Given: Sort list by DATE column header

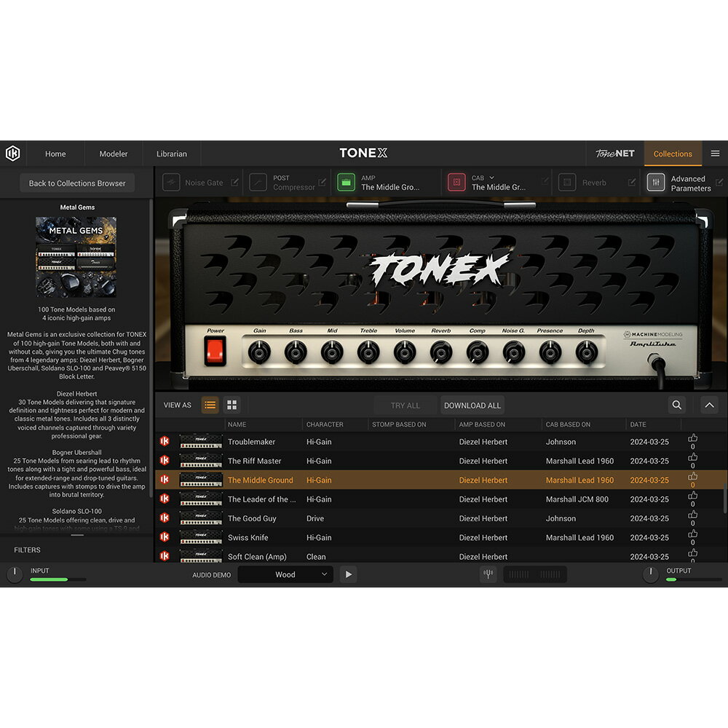Looking at the screenshot, I should (638, 424).
